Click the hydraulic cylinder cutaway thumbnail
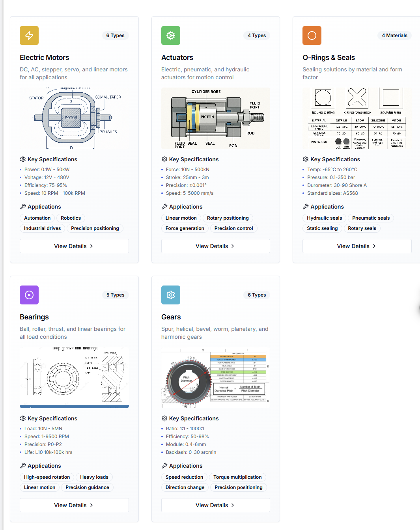This screenshot has height=530, width=420. [x=215, y=118]
